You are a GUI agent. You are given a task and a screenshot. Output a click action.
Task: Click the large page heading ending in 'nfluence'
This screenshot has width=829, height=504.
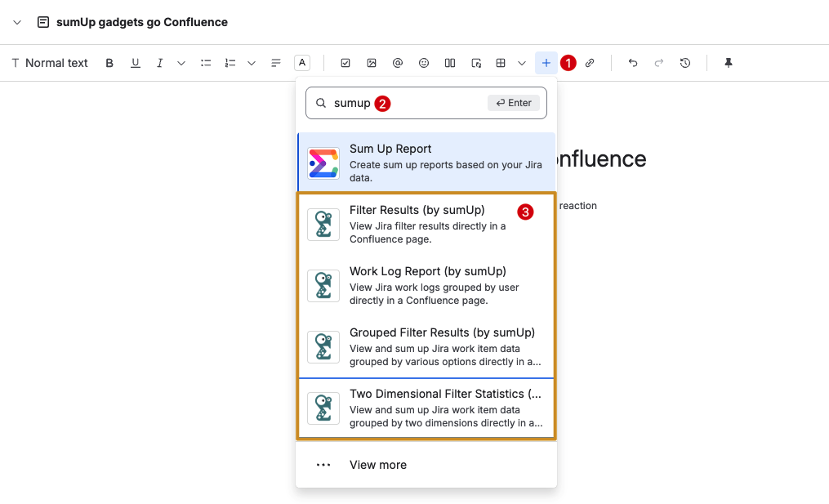[x=602, y=158]
